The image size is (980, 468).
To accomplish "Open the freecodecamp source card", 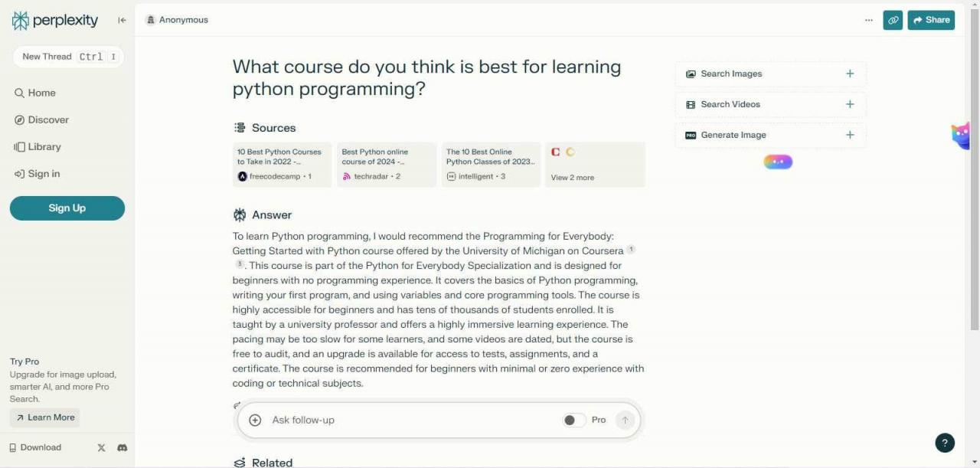I will [281, 164].
